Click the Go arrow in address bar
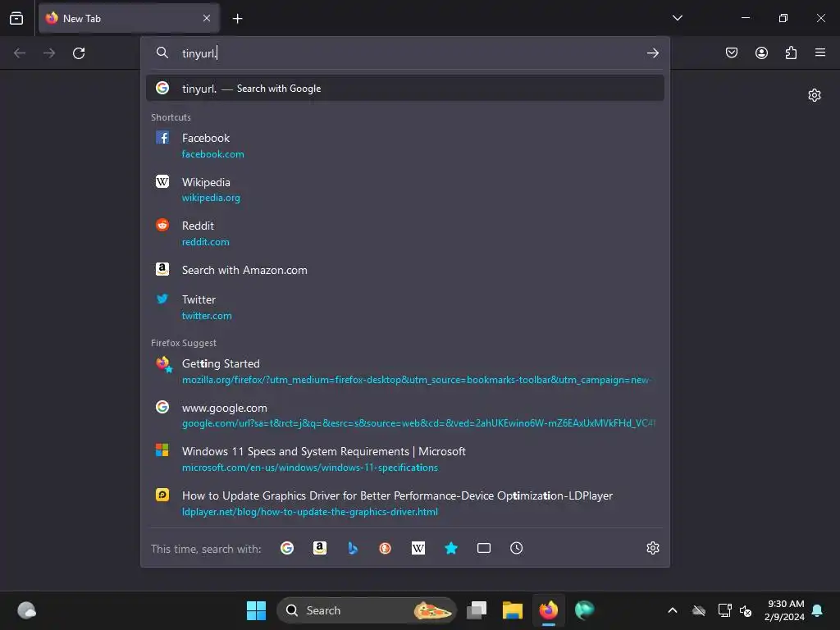 (x=652, y=53)
